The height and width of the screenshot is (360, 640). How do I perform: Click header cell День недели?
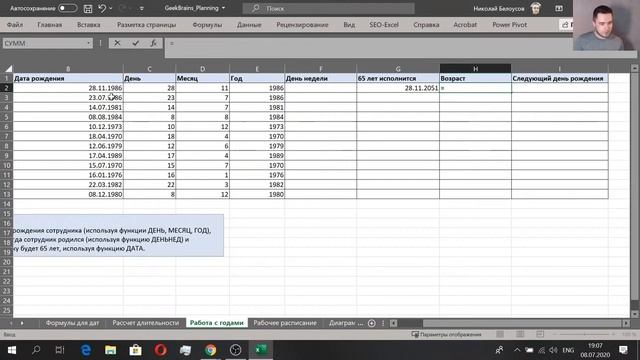coord(320,78)
